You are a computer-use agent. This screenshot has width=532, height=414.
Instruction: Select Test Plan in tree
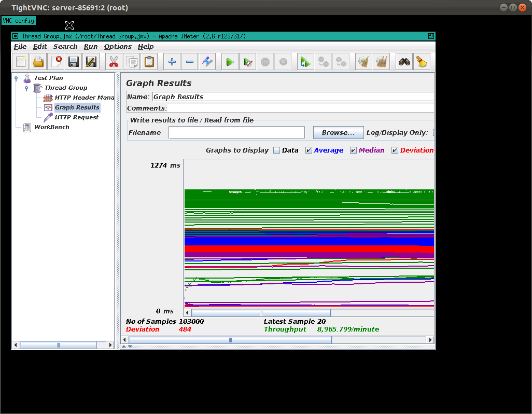[x=49, y=78]
